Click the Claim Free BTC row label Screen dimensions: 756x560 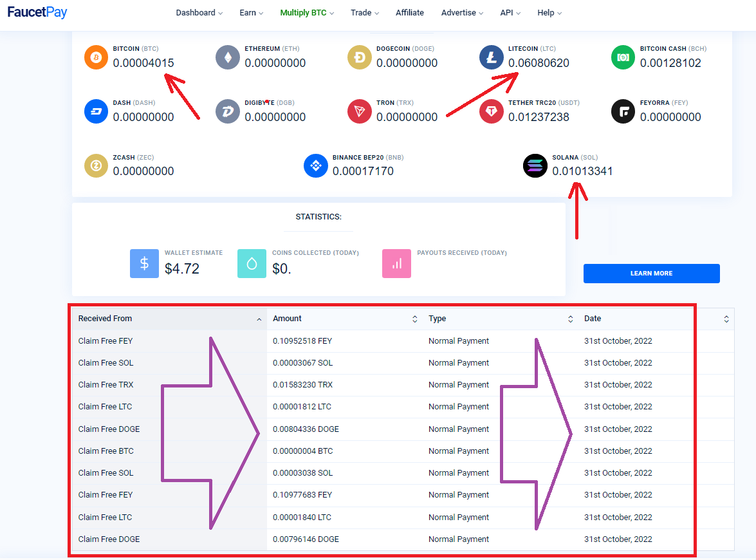[x=106, y=451]
